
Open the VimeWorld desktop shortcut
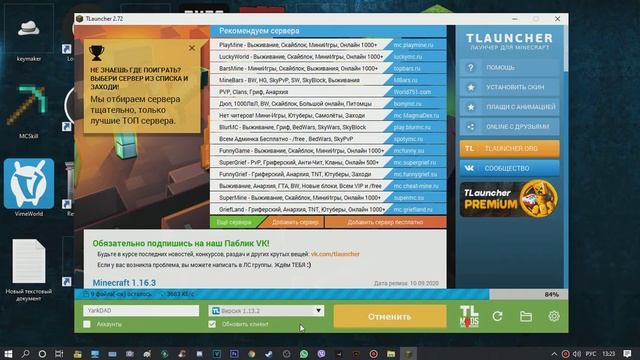(x=29, y=188)
